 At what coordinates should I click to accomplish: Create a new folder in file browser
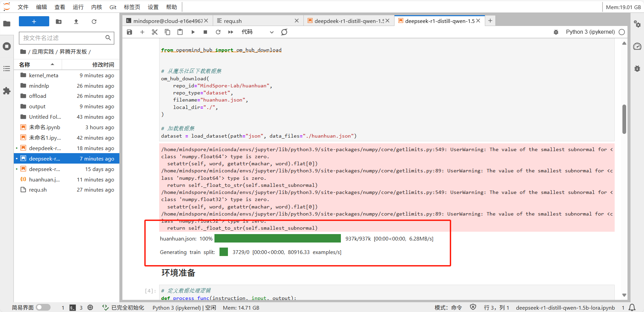[x=59, y=22]
